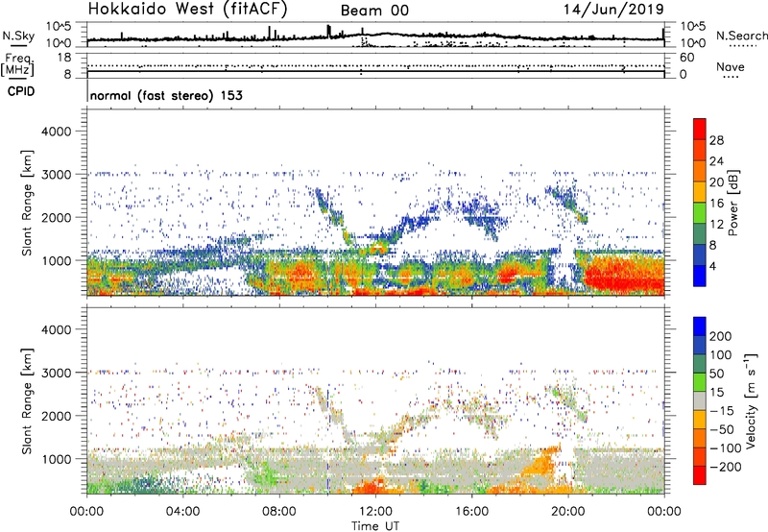The image size is (768, 532).
Task: Click velocity panel 'Slant Range [km]' axis title
Action: (x=27, y=400)
